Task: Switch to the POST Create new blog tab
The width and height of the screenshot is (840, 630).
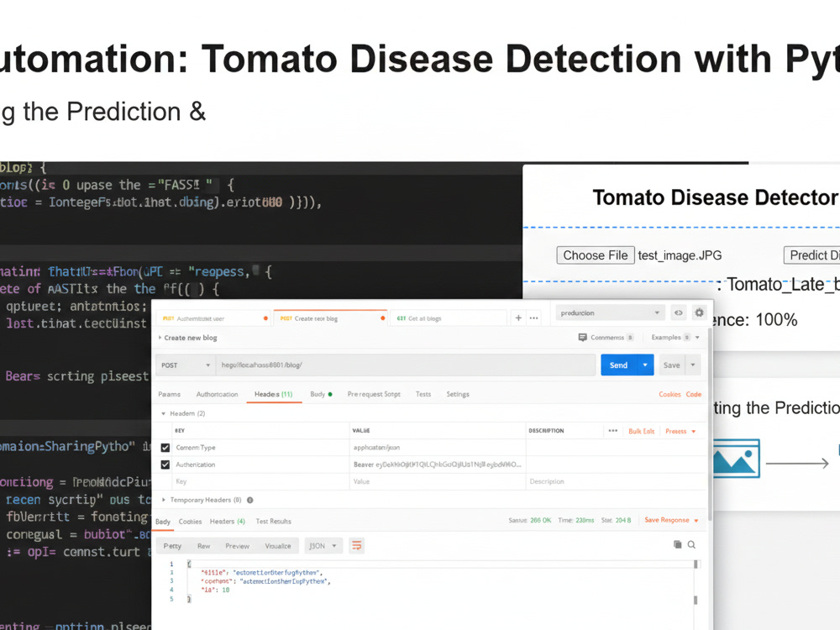Action: [330, 318]
